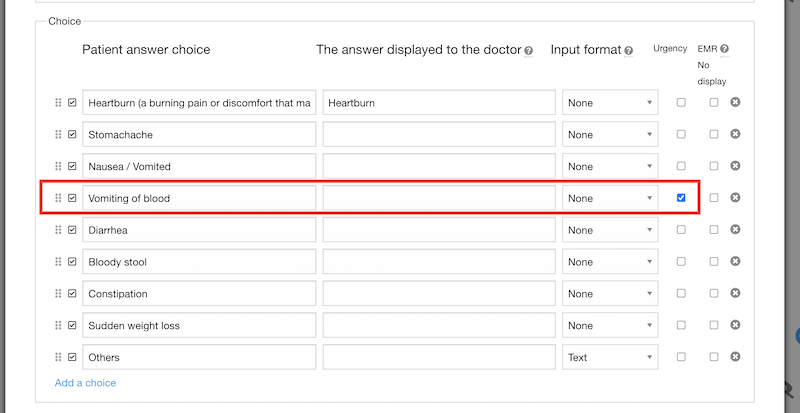Image resolution: width=800 pixels, height=413 pixels.
Task: Enable Urgency for Bloody stool
Action: pyautogui.click(x=681, y=261)
